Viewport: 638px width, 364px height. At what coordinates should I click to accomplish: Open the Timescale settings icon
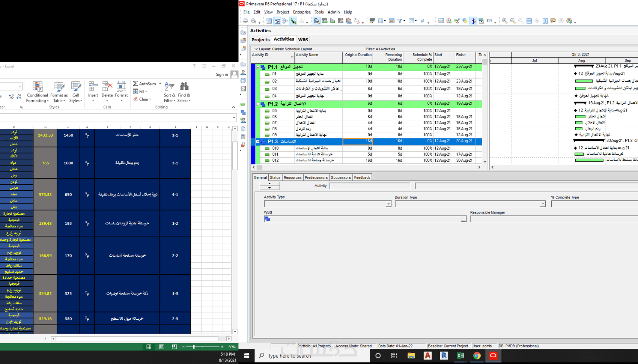click(x=392, y=21)
